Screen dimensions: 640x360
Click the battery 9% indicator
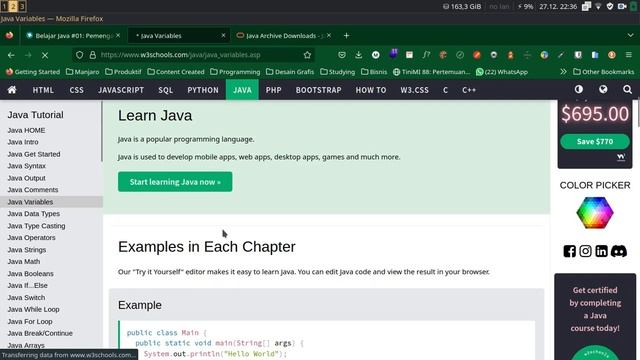526,7
